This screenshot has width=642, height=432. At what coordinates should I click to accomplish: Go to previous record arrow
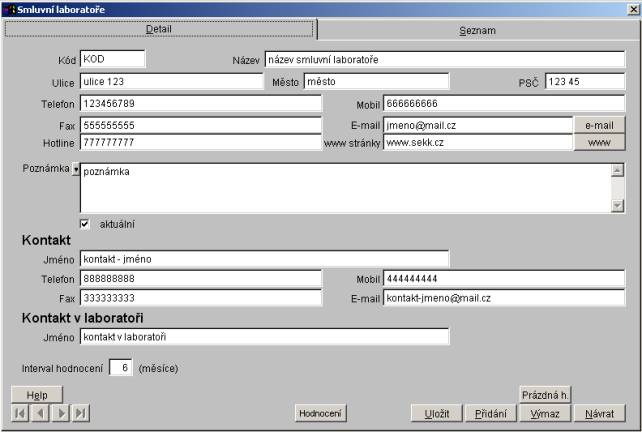click(x=40, y=413)
